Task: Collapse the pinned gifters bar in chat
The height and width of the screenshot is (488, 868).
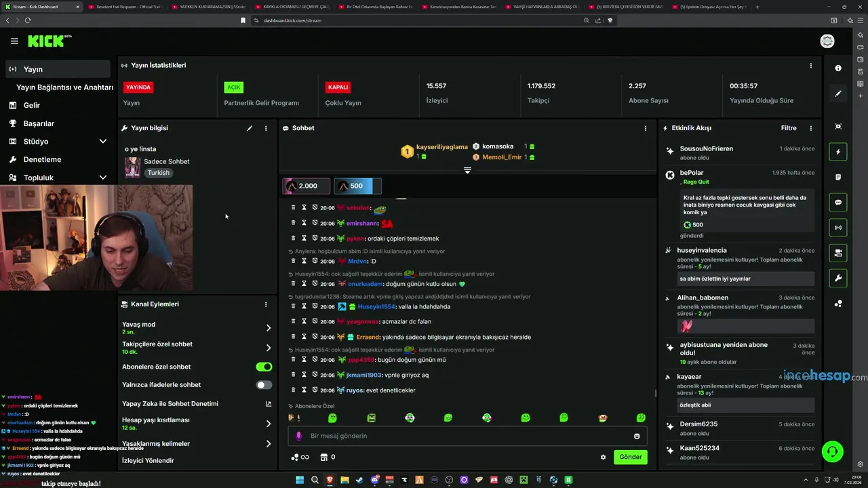Action: (467, 170)
